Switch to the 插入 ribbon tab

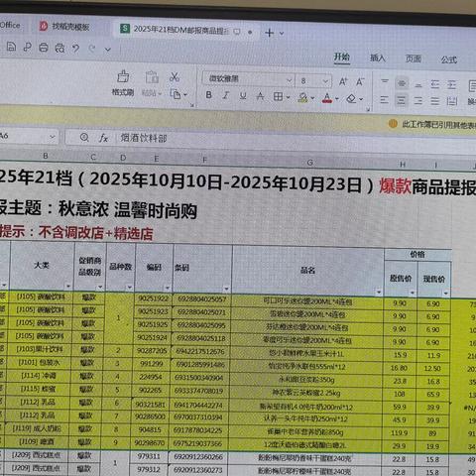(378, 59)
